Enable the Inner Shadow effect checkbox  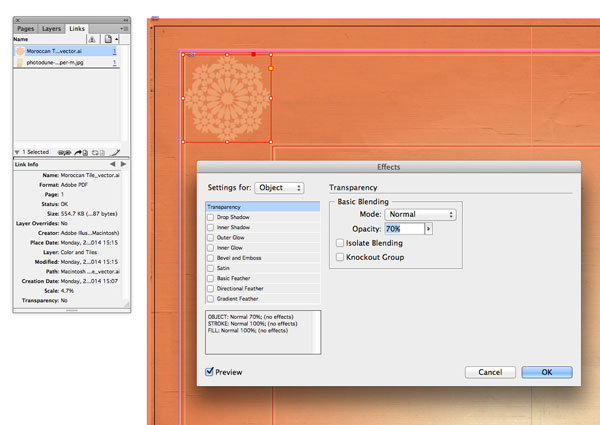210,227
